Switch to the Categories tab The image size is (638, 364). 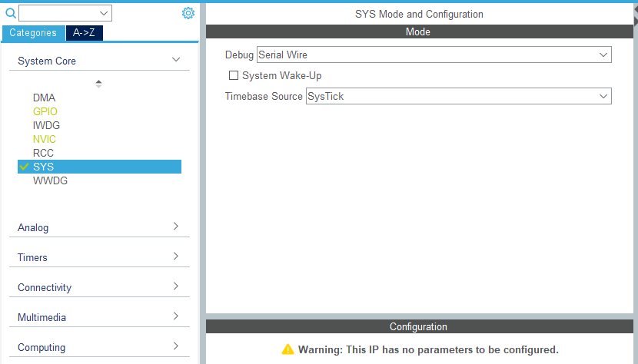(x=33, y=33)
